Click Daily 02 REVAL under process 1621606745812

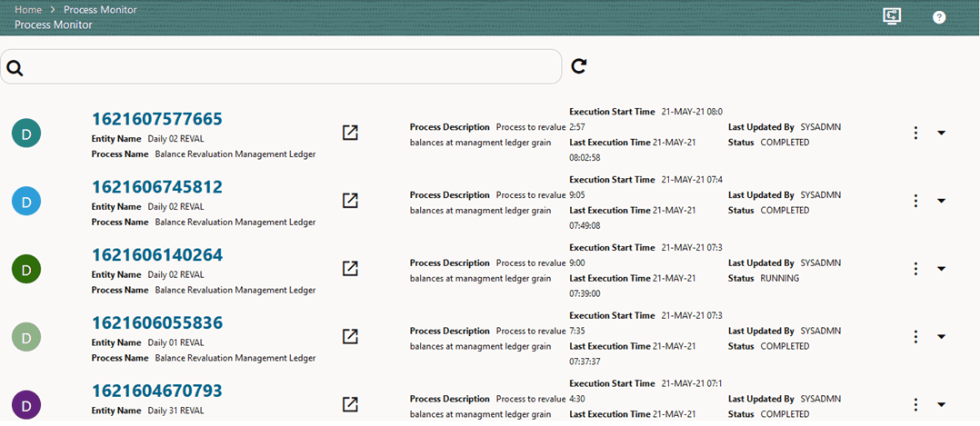click(175, 207)
